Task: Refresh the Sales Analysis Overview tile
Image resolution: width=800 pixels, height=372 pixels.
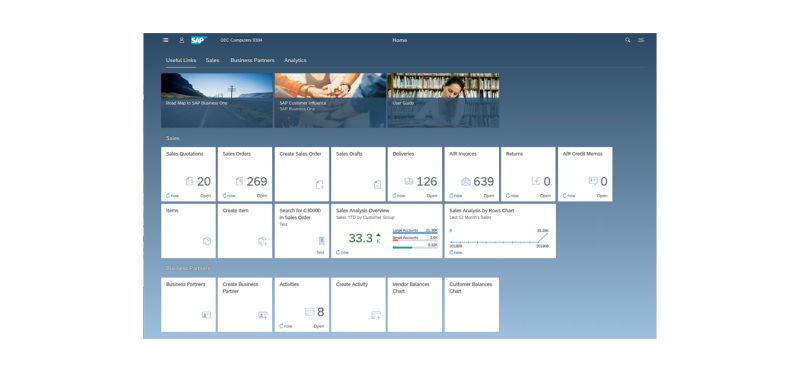Action: [x=342, y=252]
